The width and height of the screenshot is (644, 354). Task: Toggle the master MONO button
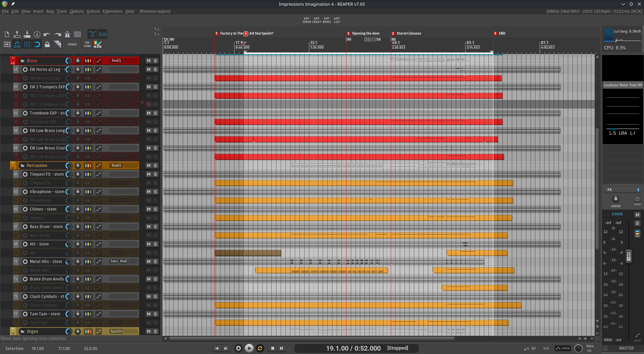(637, 201)
